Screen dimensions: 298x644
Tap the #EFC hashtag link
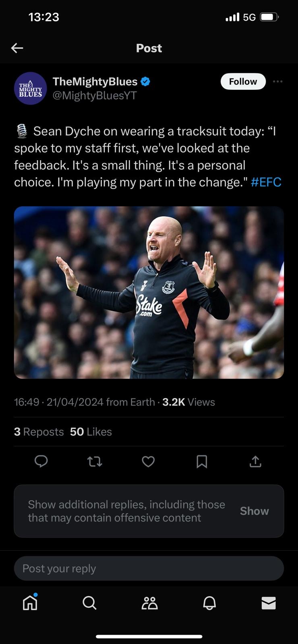tap(266, 182)
